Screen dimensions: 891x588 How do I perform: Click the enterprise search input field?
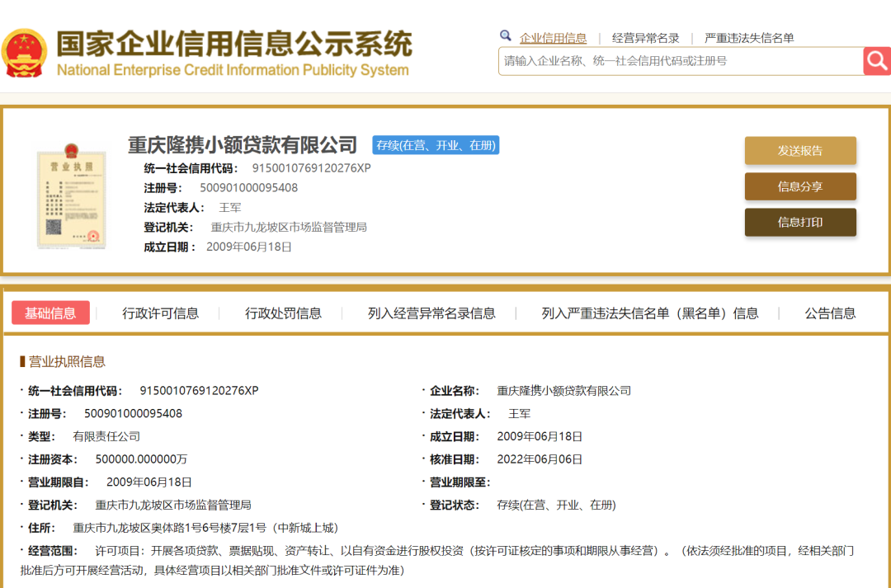pyautogui.click(x=680, y=61)
